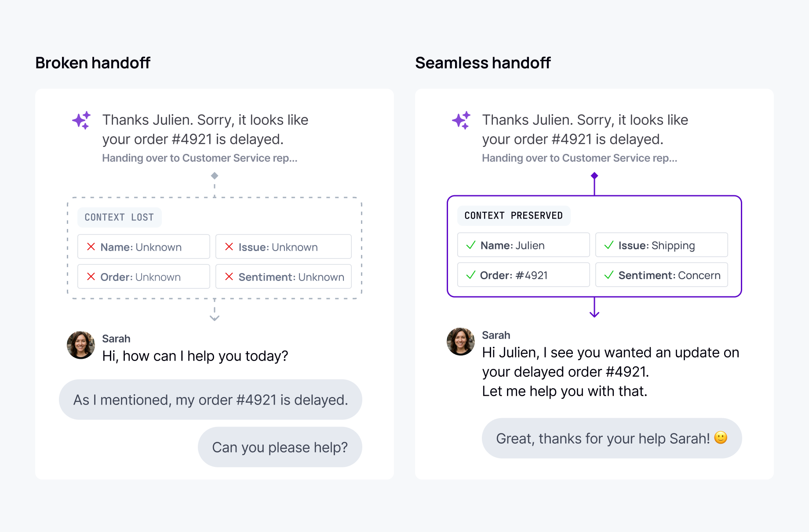The image size is (809, 532).
Task: Click the CONTEXT LOST badge
Action: [x=119, y=217]
